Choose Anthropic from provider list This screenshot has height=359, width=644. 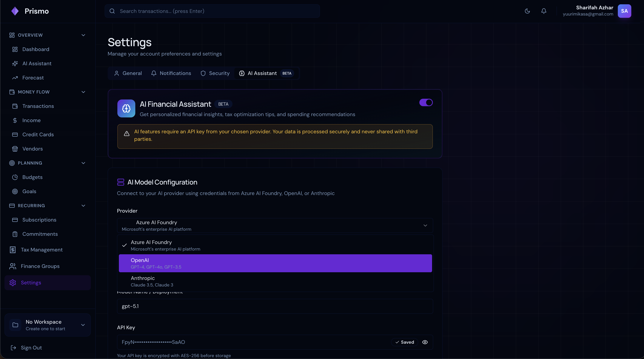pos(275,281)
